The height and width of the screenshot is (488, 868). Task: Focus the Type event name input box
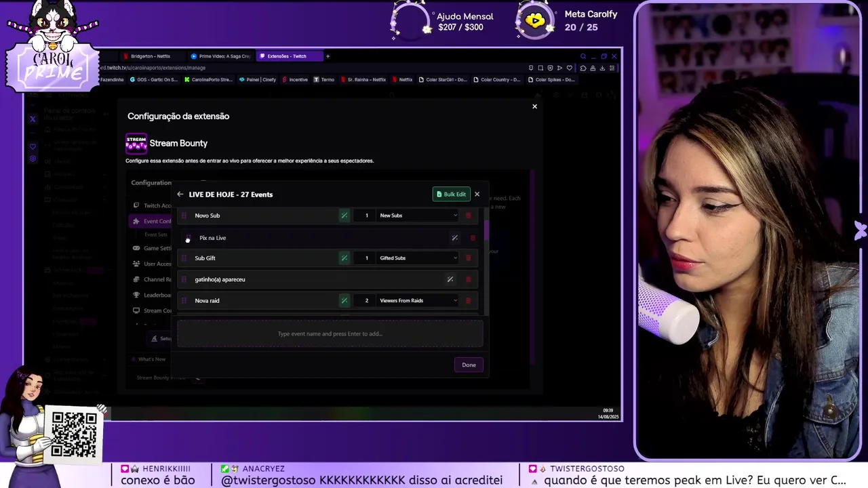click(330, 333)
